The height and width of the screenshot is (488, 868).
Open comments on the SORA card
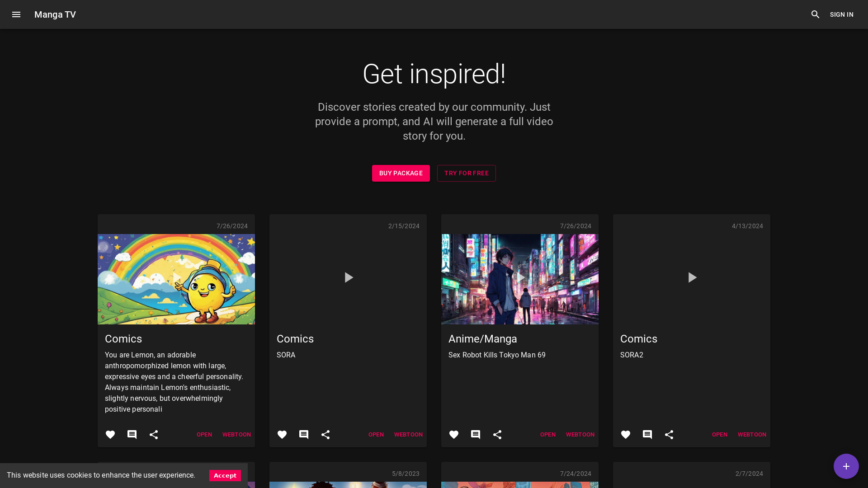pyautogui.click(x=304, y=435)
